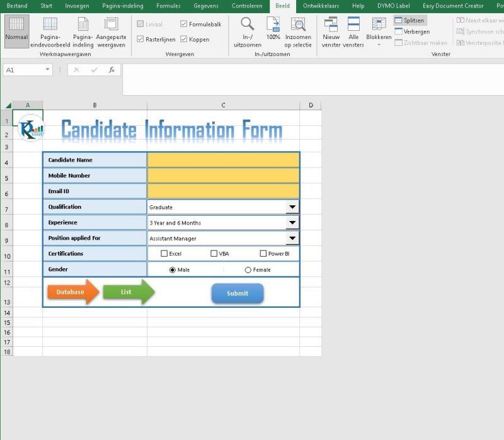Expand the Name Box dropdown
The image size is (504, 440).
point(47,70)
